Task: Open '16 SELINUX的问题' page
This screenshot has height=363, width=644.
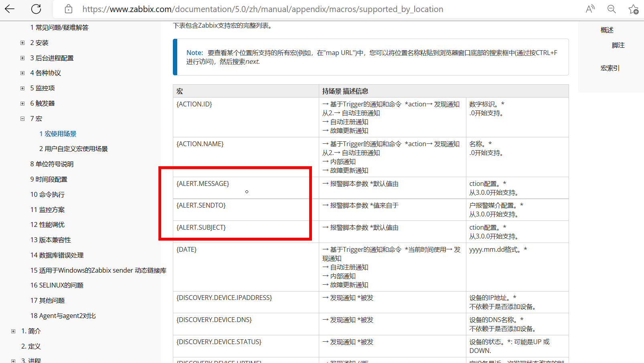Action: (x=57, y=285)
